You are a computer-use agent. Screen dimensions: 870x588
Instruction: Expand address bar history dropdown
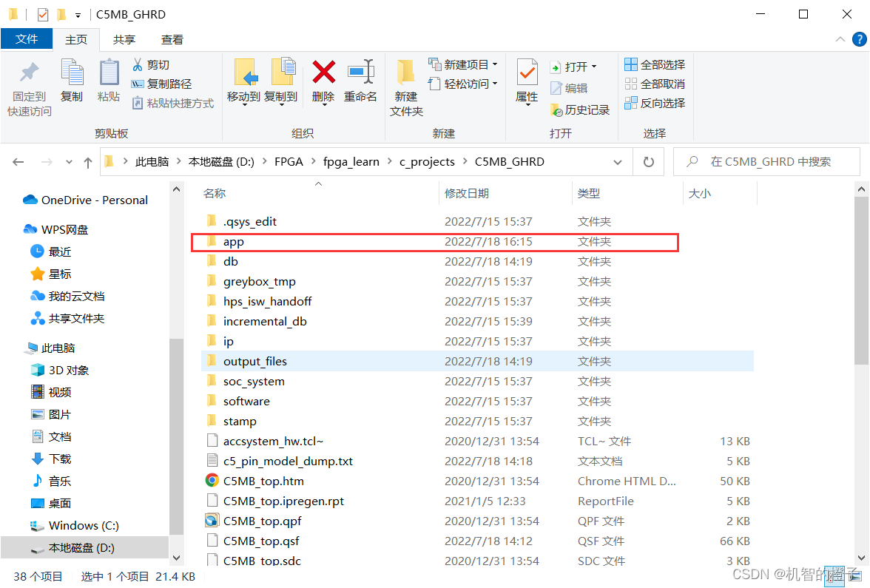pos(618,162)
